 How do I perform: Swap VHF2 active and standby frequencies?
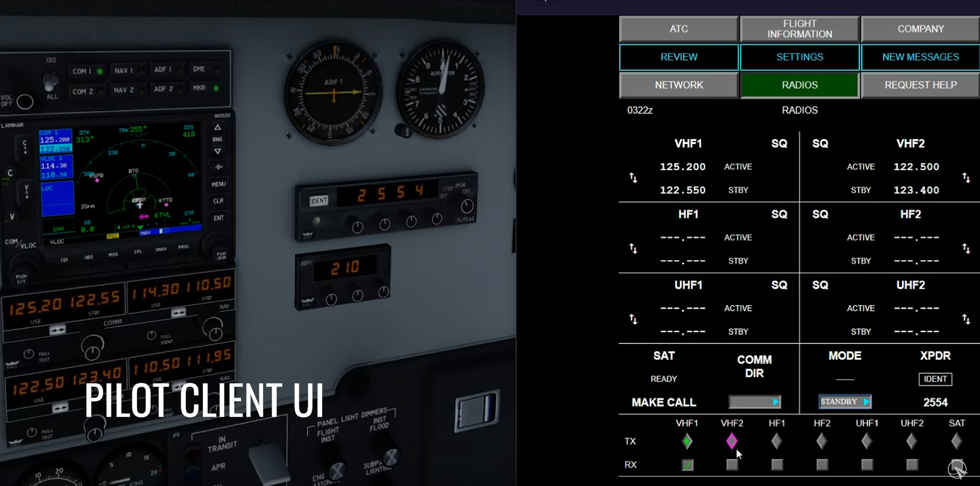tap(966, 178)
